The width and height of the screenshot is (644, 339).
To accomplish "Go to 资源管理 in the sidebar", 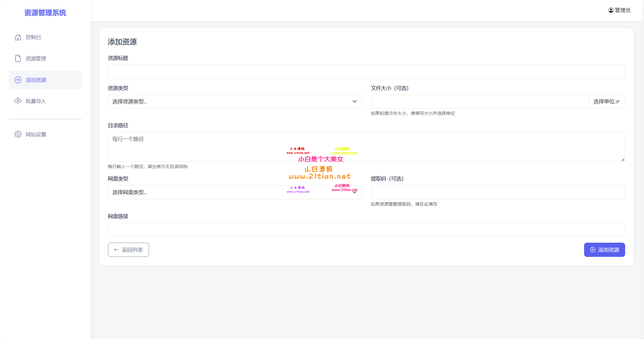I will [x=36, y=58].
